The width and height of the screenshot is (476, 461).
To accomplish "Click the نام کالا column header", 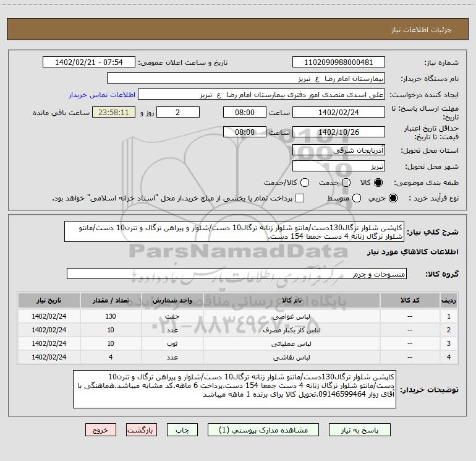I will coord(291,301).
